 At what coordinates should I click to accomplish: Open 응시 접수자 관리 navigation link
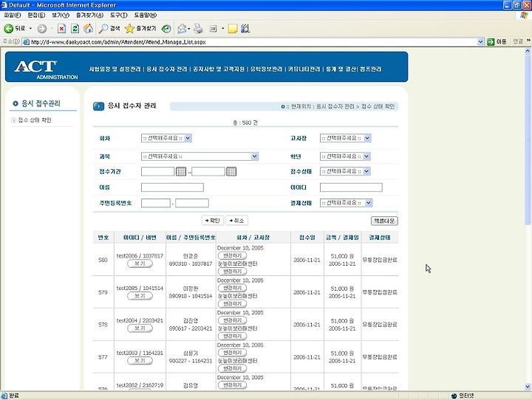166,69
